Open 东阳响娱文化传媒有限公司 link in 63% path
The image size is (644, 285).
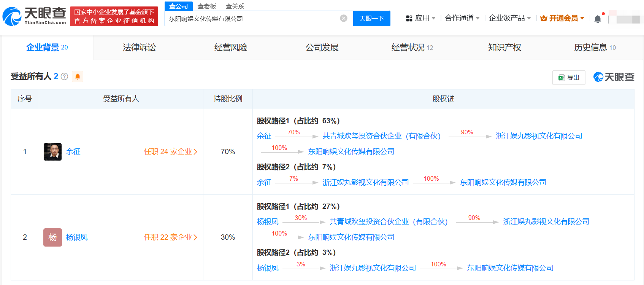pyautogui.click(x=351, y=151)
